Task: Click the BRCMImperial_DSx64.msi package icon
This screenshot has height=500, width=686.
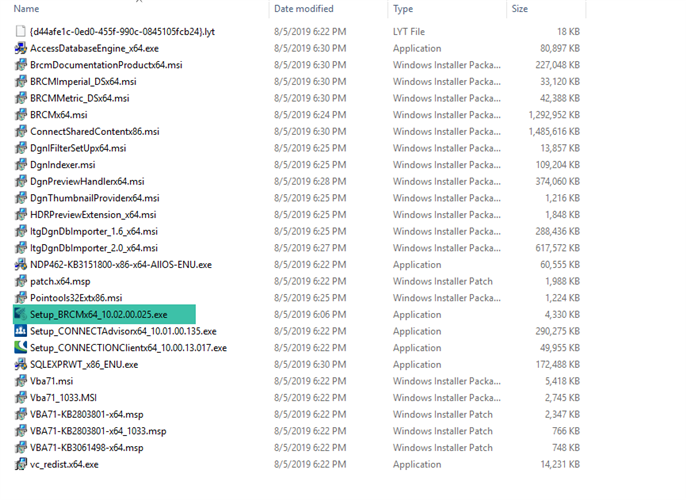Action: 21,81
